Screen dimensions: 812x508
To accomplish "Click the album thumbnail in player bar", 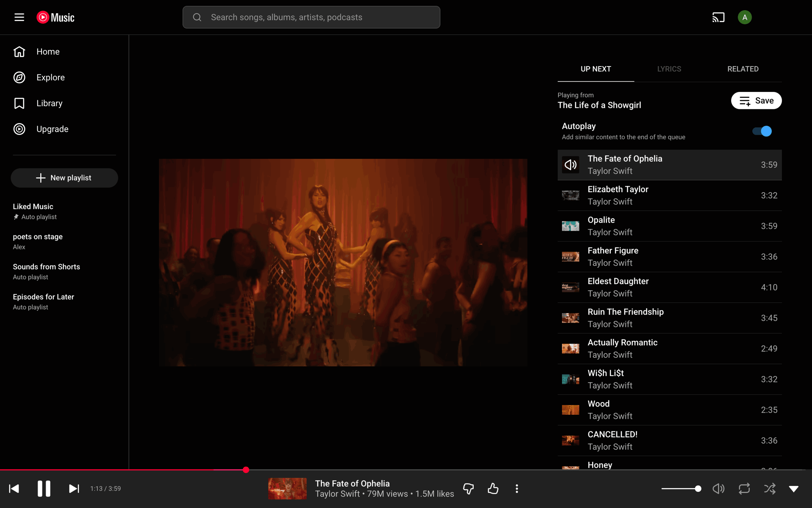I will (287, 489).
